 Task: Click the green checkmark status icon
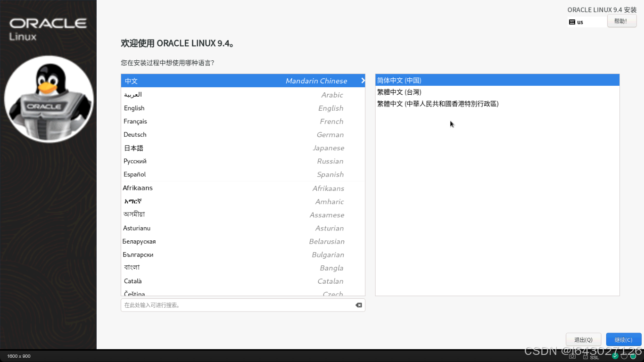point(615,356)
